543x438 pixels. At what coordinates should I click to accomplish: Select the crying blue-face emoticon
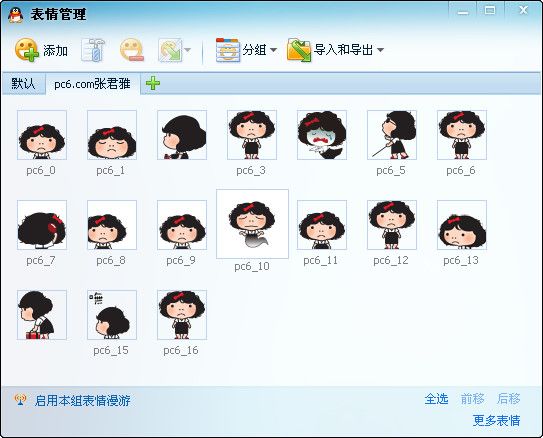322,135
